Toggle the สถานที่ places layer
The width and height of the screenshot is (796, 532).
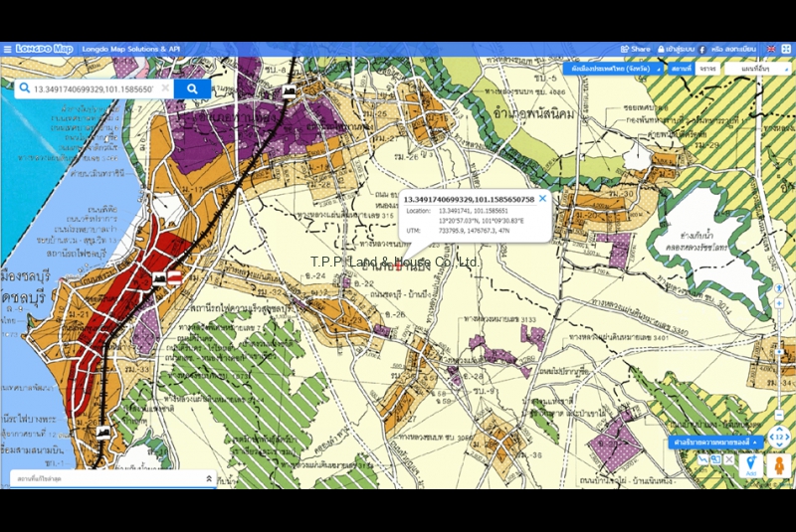click(x=682, y=69)
